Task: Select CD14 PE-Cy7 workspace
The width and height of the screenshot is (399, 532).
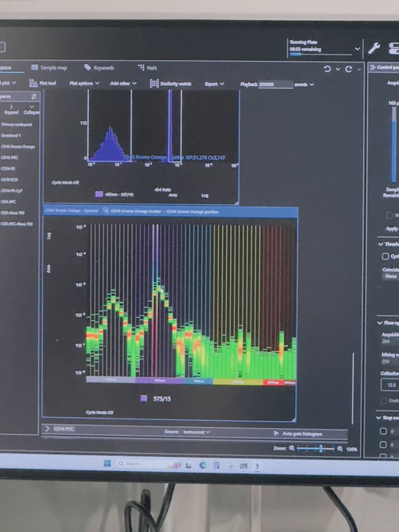Action: coord(12,191)
